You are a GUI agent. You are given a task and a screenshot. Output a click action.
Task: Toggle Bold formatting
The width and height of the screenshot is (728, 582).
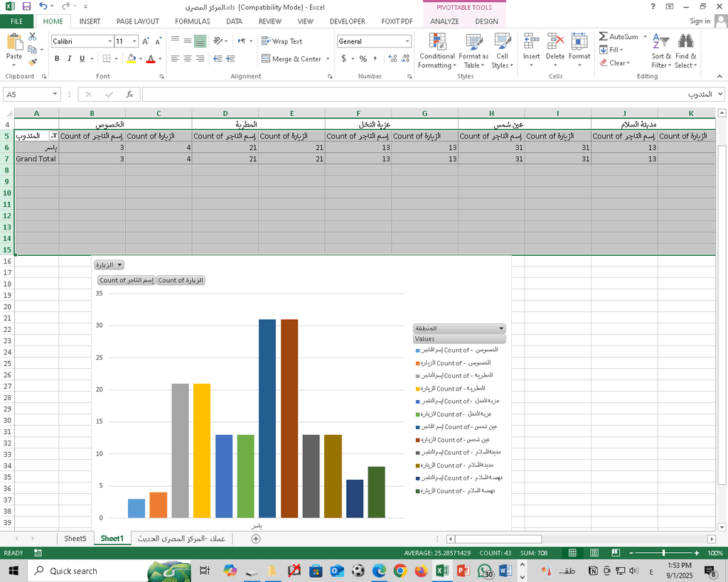coord(57,59)
